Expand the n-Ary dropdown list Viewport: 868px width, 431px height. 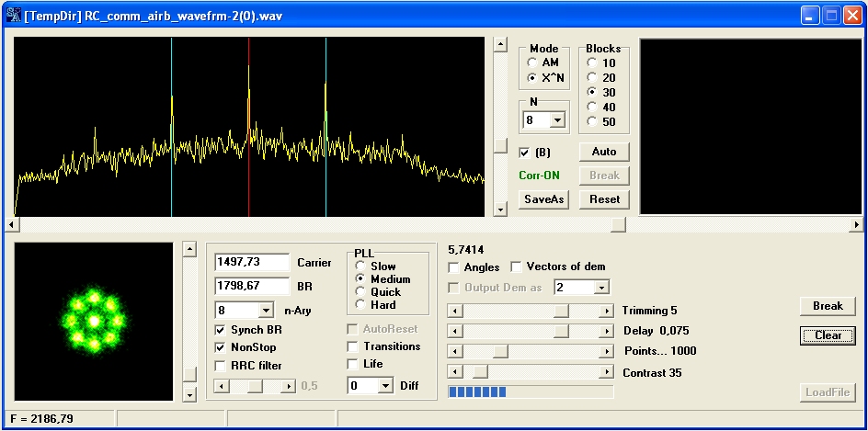267,312
